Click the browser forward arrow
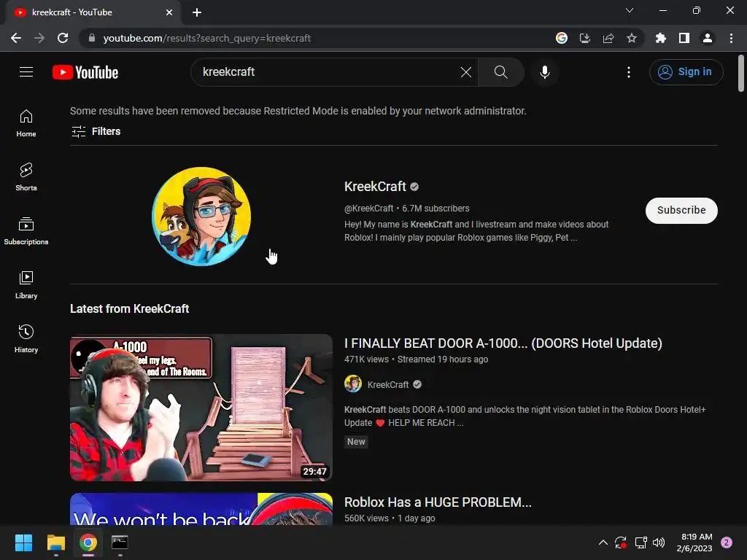 [x=39, y=38]
